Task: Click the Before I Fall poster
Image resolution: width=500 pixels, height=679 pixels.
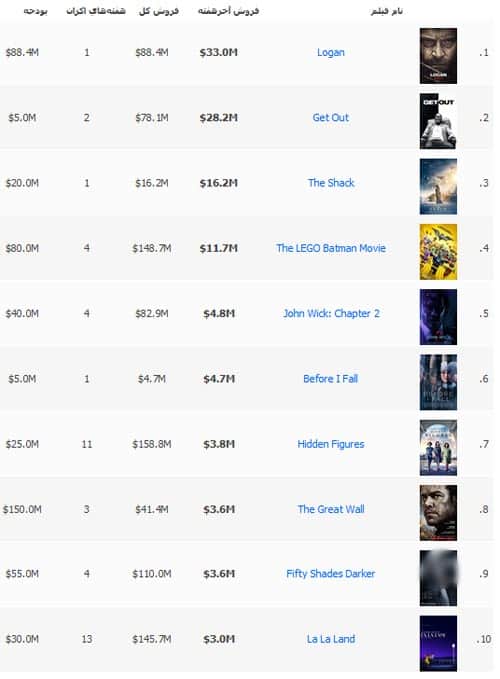Action: pyautogui.click(x=438, y=382)
